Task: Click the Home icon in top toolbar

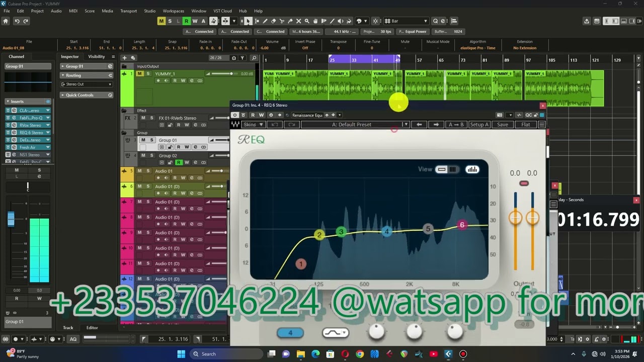Action: pyautogui.click(x=6, y=21)
